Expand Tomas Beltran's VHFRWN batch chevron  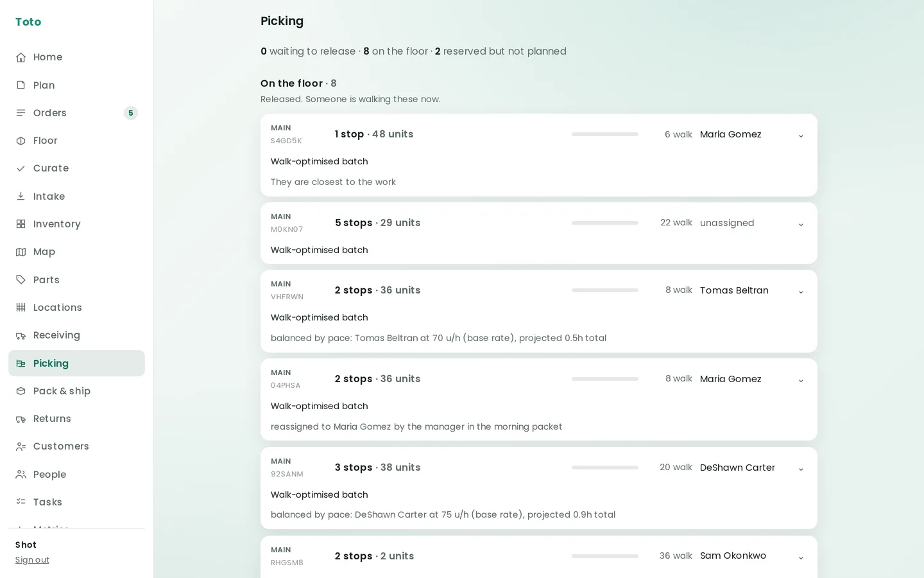(x=801, y=292)
